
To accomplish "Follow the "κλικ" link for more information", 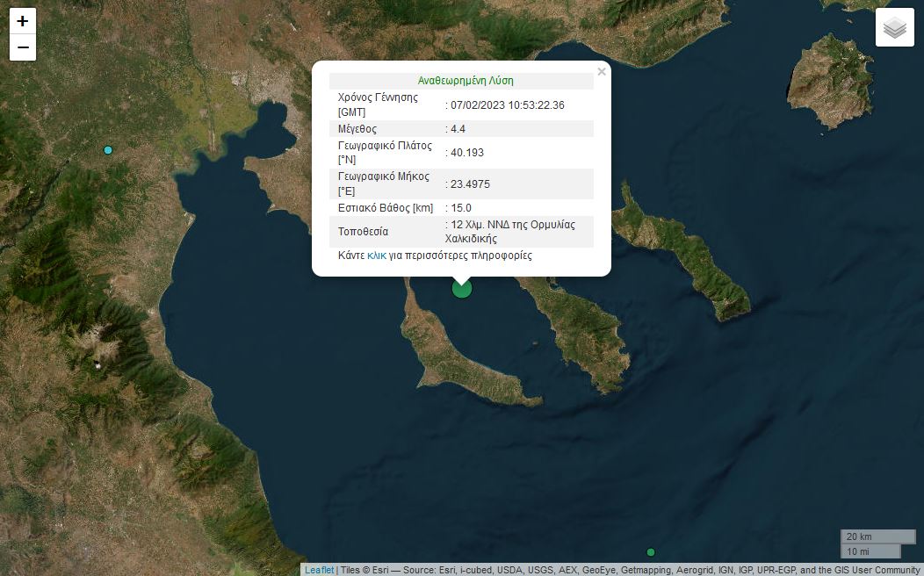I will coord(376,256).
